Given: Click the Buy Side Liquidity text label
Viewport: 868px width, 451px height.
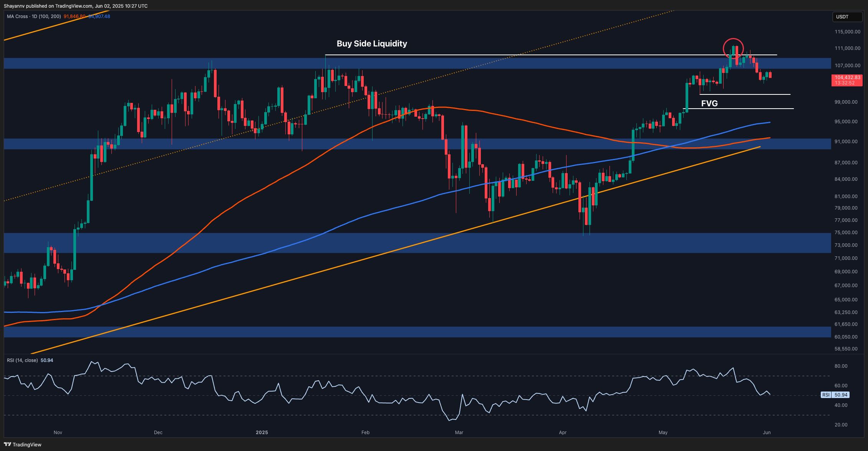Looking at the screenshot, I should pyautogui.click(x=371, y=44).
